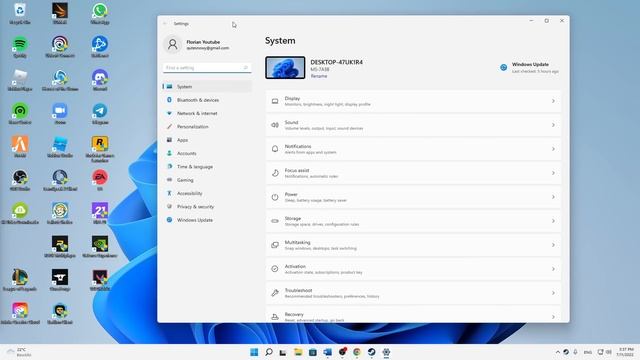Click the Settings back arrow
This screenshot has height=360, width=640.
pos(165,24)
